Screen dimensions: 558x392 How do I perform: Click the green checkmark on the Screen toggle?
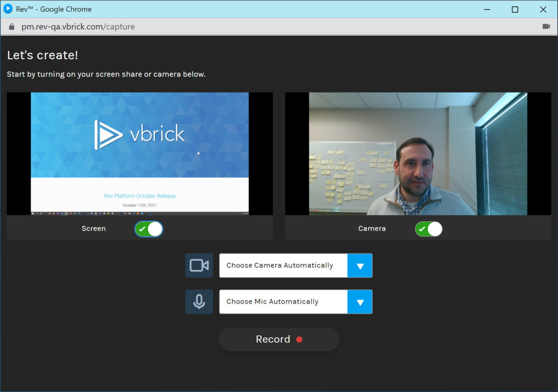click(x=142, y=229)
